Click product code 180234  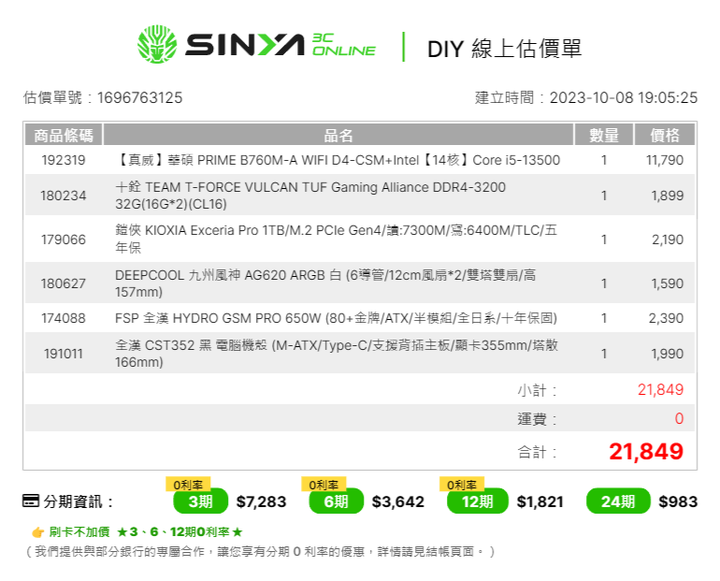63,196
